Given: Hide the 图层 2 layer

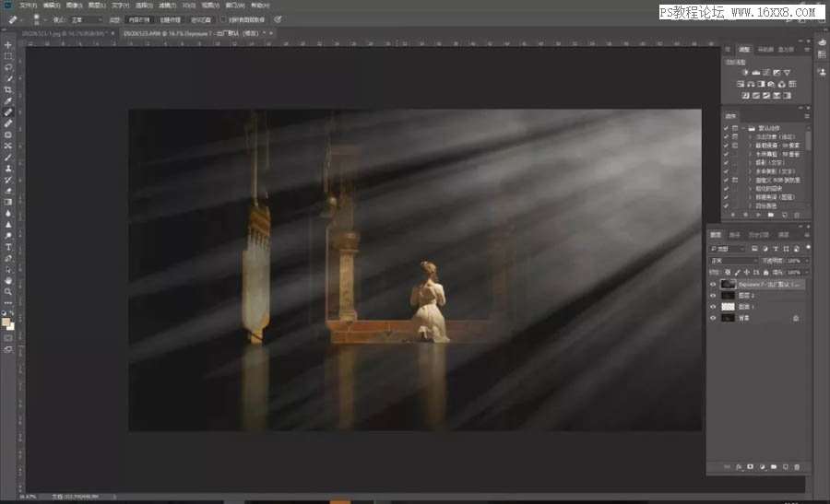Looking at the screenshot, I should (x=713, y=296).
